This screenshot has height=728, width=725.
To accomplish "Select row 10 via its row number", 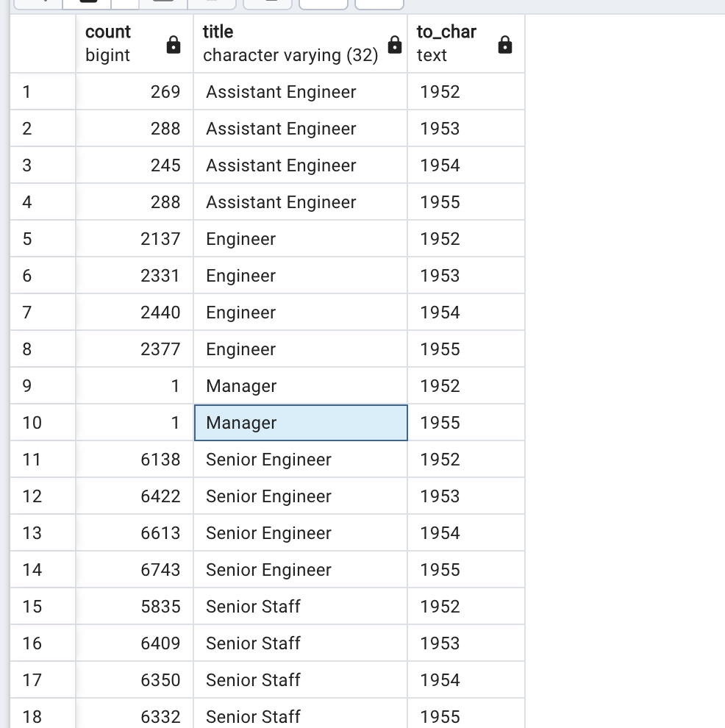I will coord(43,423).
